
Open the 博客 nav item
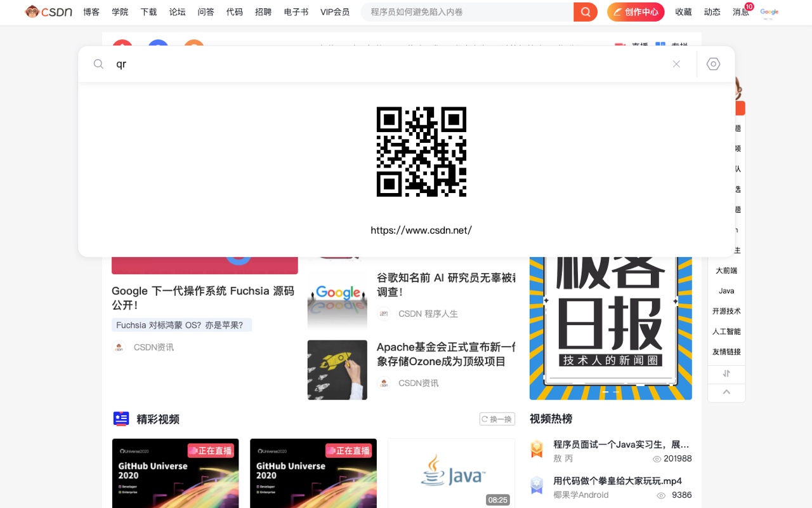pyautogui.click(x=91, y=11)
